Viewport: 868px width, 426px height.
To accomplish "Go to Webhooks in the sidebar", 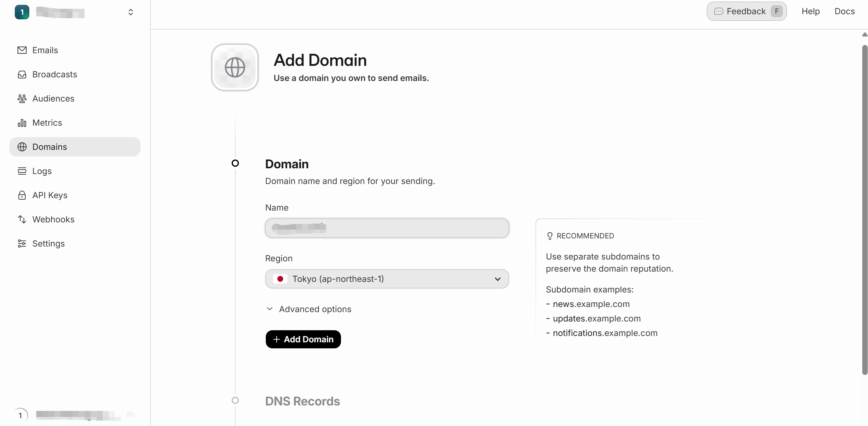I will pyautogui.click(x=53, y=219).
